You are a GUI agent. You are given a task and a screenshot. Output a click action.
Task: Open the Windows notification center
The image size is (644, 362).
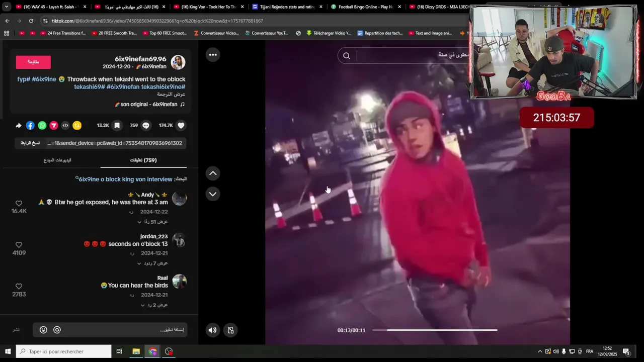pos(627,351)
